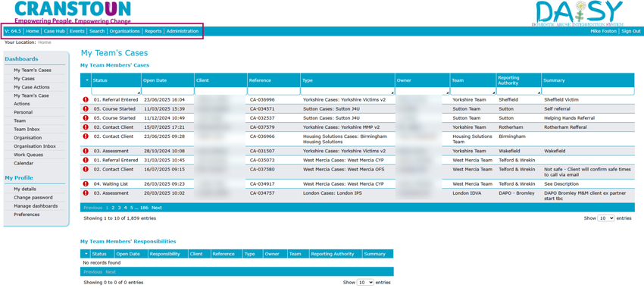Open the Reports menu
The width and height of the screenshot is (644, 288).
(x=153, y=31)
